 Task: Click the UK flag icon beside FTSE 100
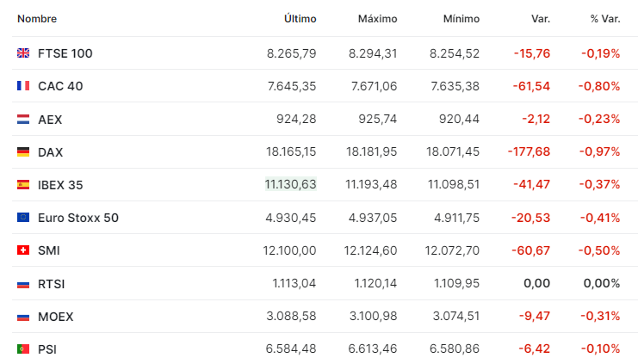pyautogui.click(x=23, y=52)
